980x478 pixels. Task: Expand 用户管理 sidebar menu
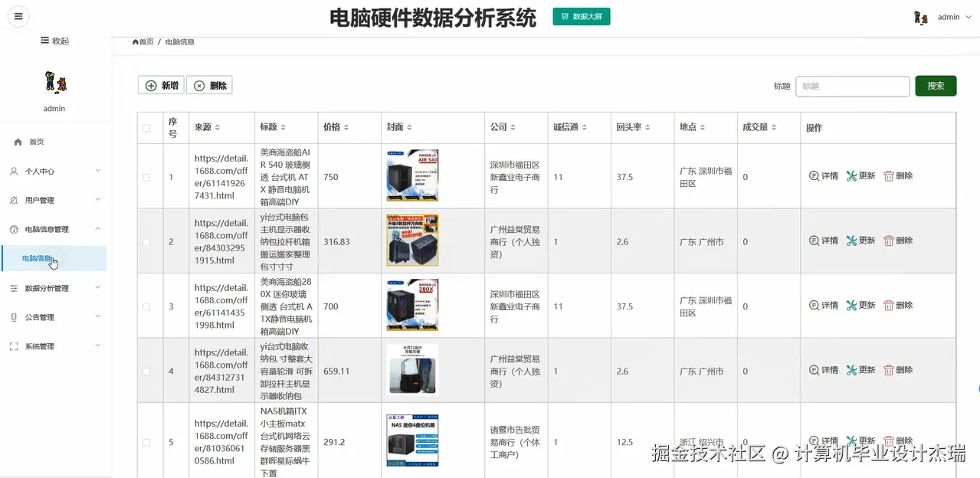coord(55,200)
